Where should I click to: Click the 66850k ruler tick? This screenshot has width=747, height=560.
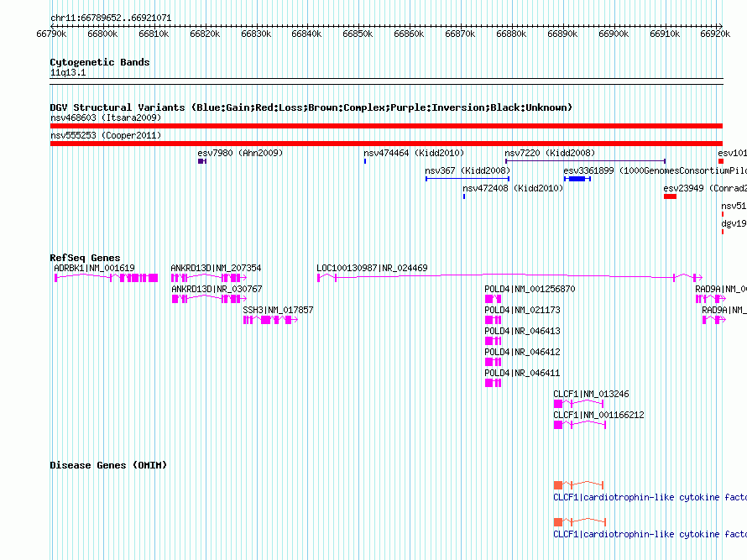click(x=358, y=34)
